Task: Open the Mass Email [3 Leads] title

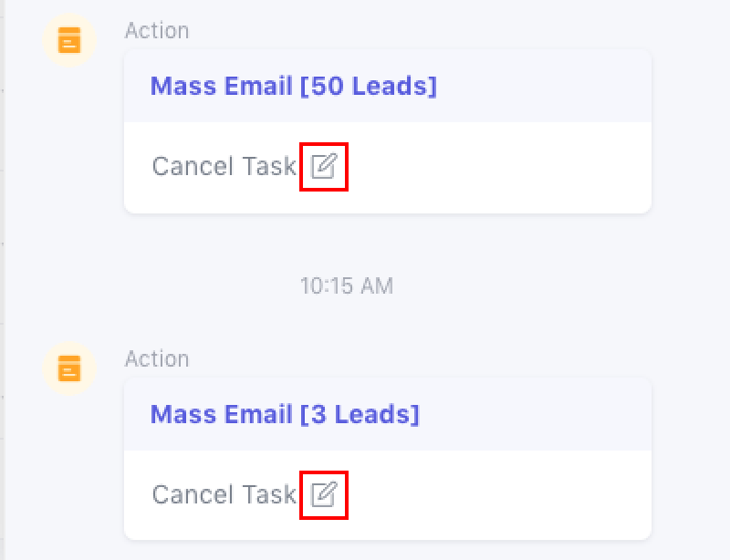Action: [x=285, y=415]
